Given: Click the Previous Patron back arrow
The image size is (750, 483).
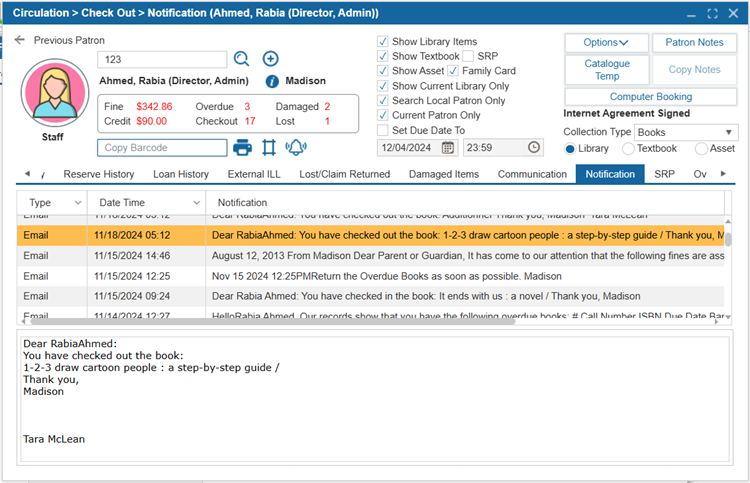Looking at the screenshot, I should [x=20, y=40].
